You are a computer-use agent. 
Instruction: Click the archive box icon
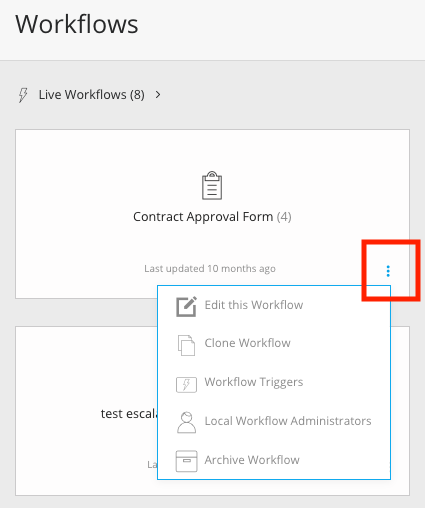186,461
